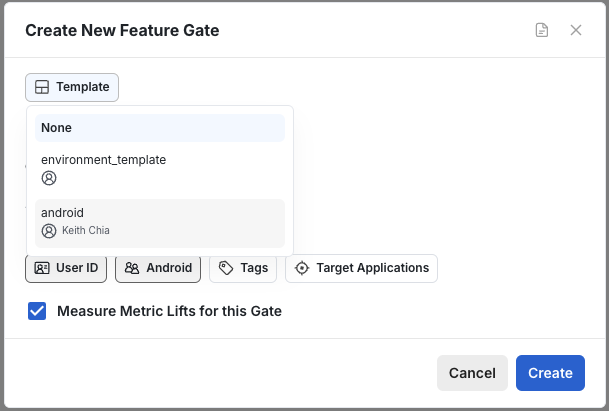Screen dimensions: 609x411
Task: Open the User ID type selector
Action: click(66, 268)
